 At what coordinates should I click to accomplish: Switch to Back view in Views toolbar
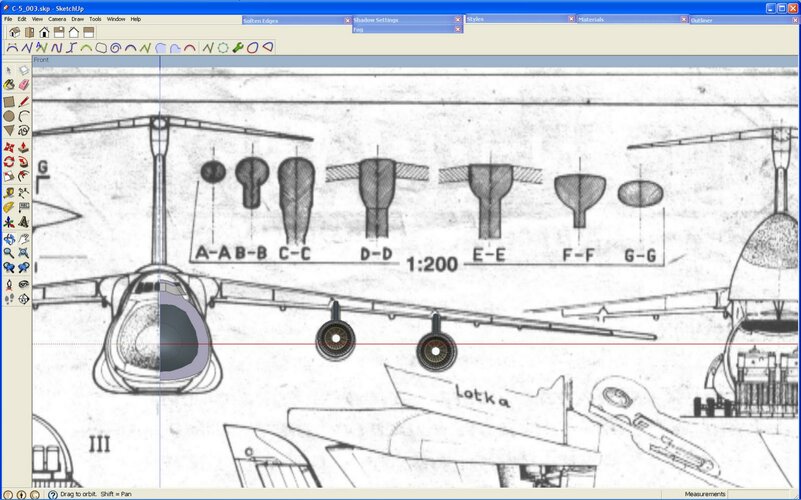click(74, 32)
